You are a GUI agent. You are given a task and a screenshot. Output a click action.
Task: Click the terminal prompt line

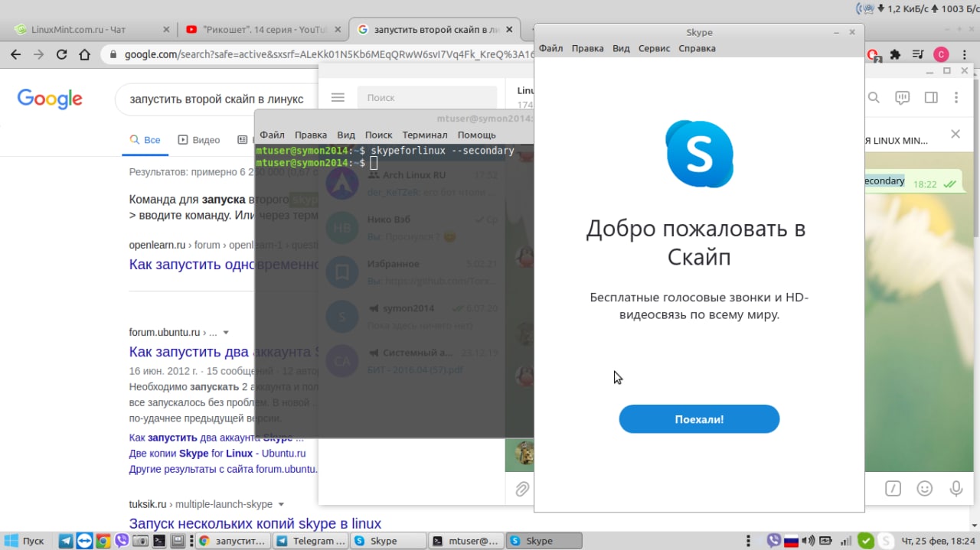tap(394, 163)
